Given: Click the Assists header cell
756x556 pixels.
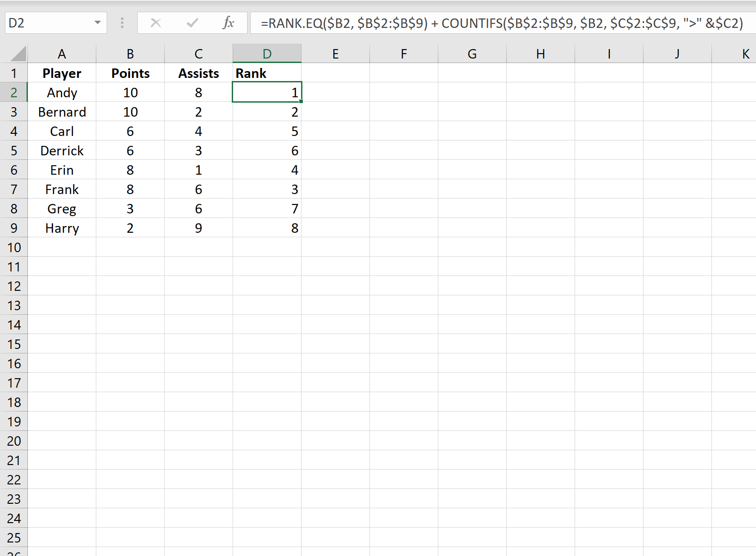Looking at the screenshot, I should (198, 73).
